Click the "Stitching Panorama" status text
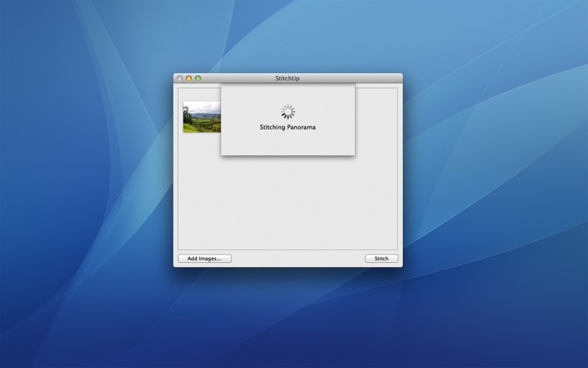588x368 pixels. tap(287, 127)
